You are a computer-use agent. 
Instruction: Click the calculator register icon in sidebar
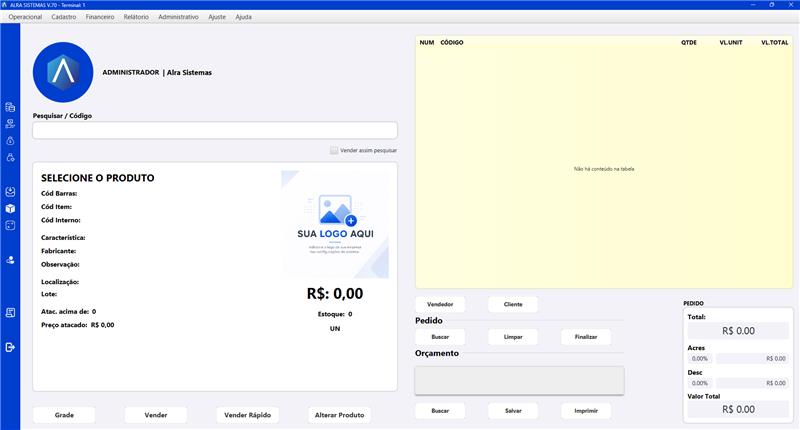10,107
